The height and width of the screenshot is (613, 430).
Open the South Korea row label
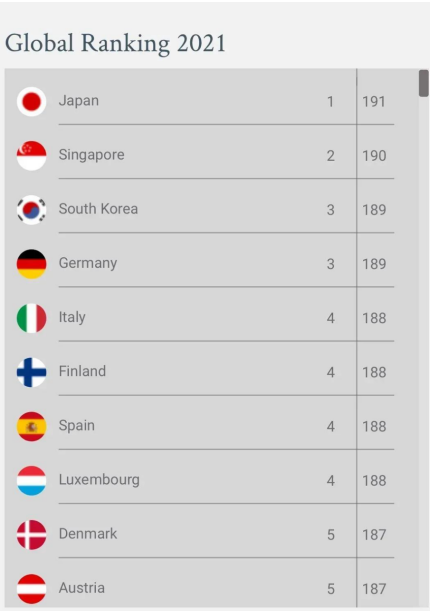coord(98,209)
